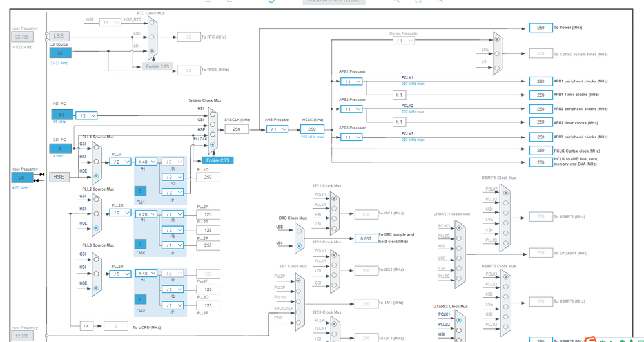Image resolution: width=644 pixels, height=342 pixels.
Task: Edit APB1 peripheral clocks value field
Action: point(541,81)
